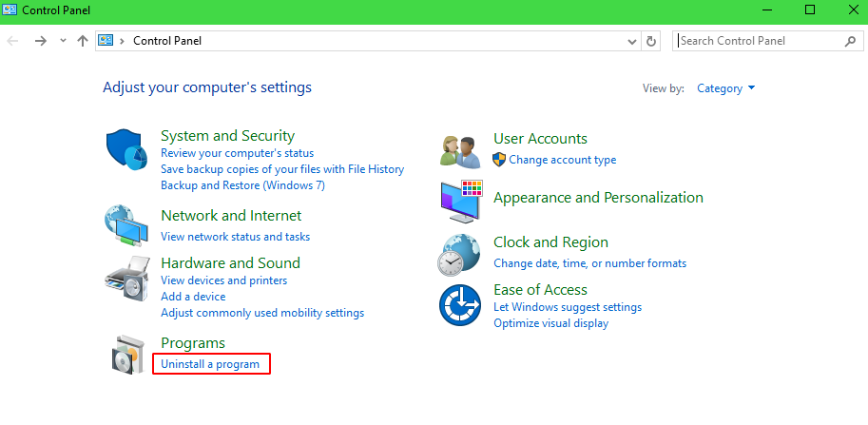Open Ease of Access heading
Viewport: 868px width, 425px height.
(540, 290)
